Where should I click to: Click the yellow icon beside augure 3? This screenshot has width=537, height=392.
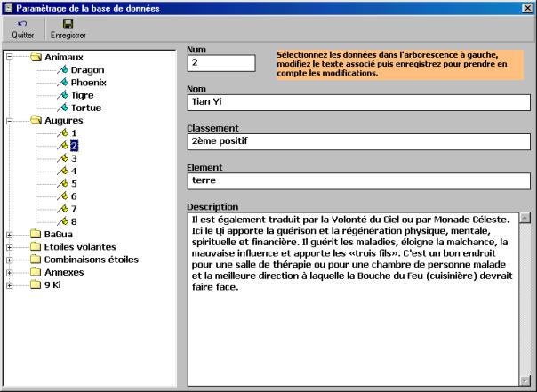[x=62, y=158]
